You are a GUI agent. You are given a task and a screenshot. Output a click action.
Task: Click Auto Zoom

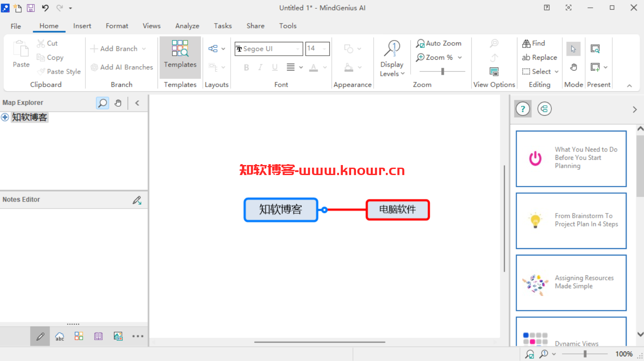point(439,43)
